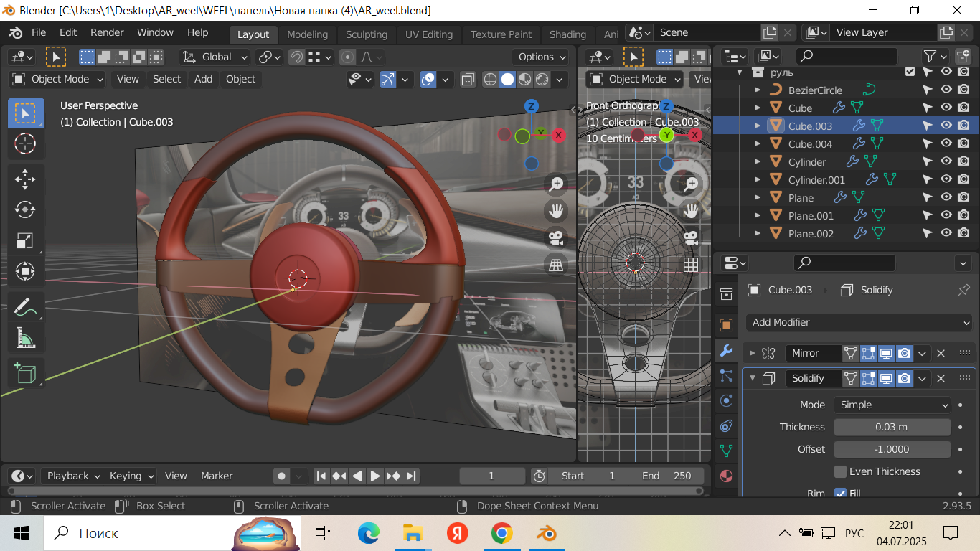Select the Scale tool
This screenshot has width=980, height=551.
pyautogui.click(x=25, y=240)
